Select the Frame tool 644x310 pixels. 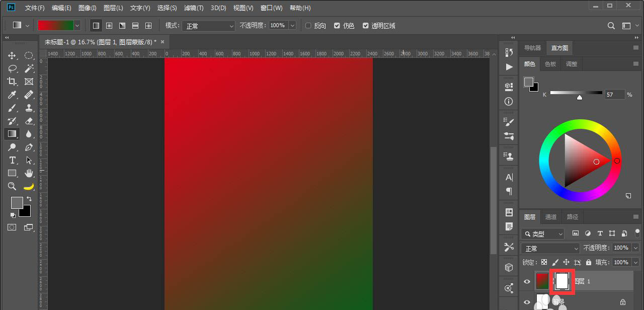[x=29, y=82]
